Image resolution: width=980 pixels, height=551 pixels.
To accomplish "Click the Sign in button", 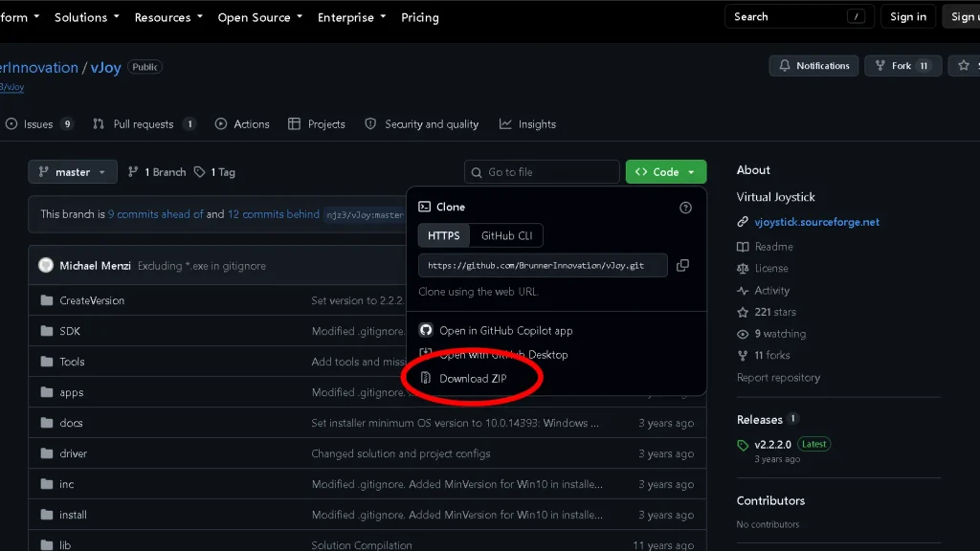I will click(x=908, y=17).
